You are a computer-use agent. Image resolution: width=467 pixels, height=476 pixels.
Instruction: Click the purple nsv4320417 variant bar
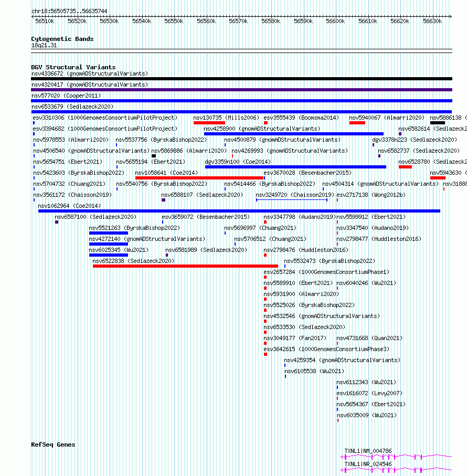coord(241,90)
